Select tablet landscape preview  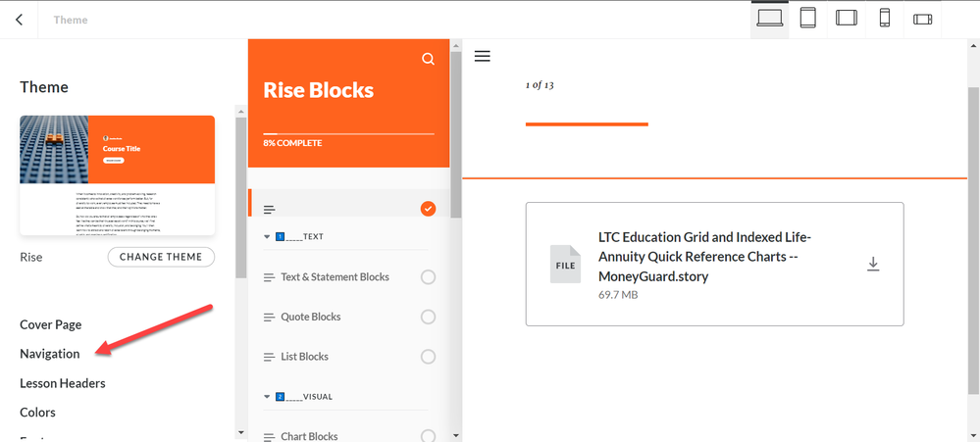[x=847, y=19]
